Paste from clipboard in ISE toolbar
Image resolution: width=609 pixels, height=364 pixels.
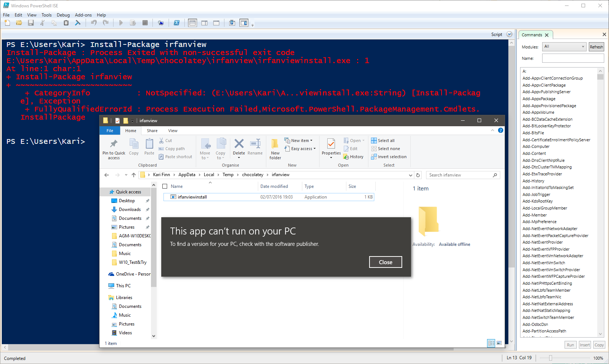click(x=66, y=23)
